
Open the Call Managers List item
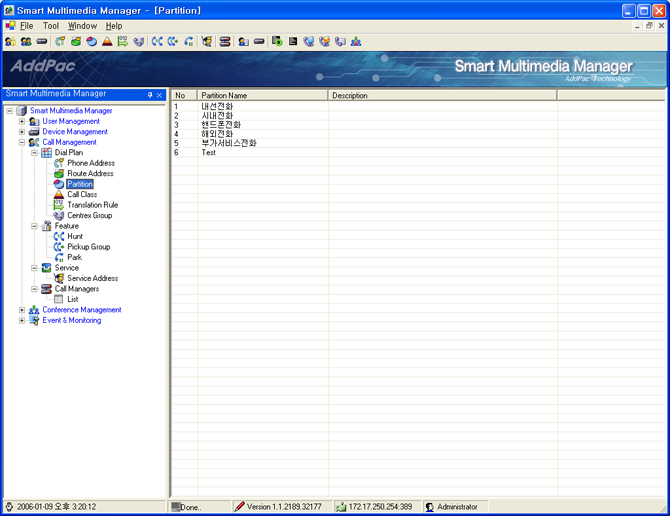click(x=73, y=300)
